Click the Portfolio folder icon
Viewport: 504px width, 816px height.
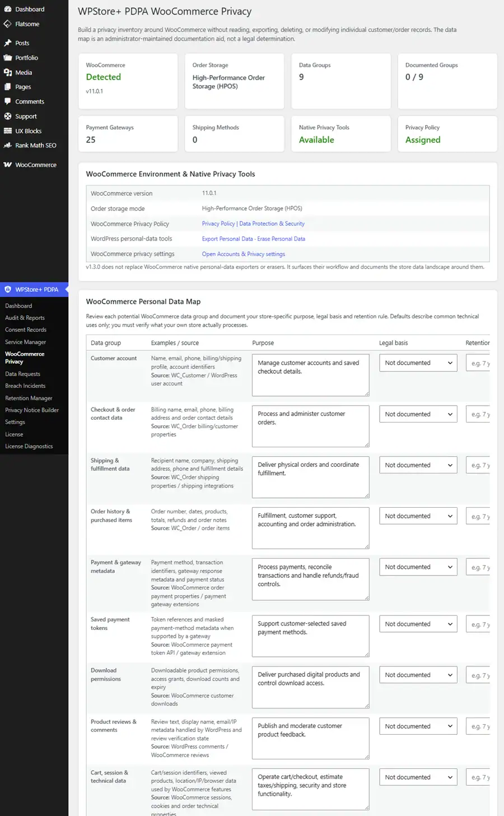coord(8,58)
